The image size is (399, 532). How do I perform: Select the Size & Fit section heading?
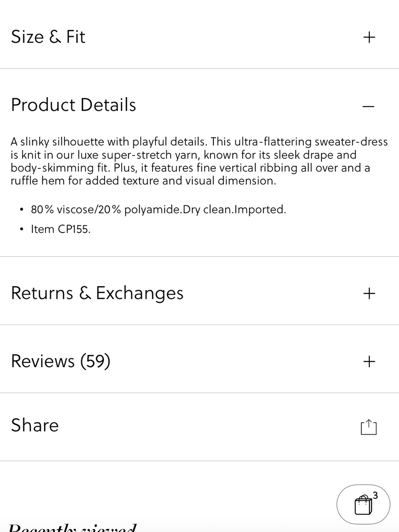click(x=48, y=37)
